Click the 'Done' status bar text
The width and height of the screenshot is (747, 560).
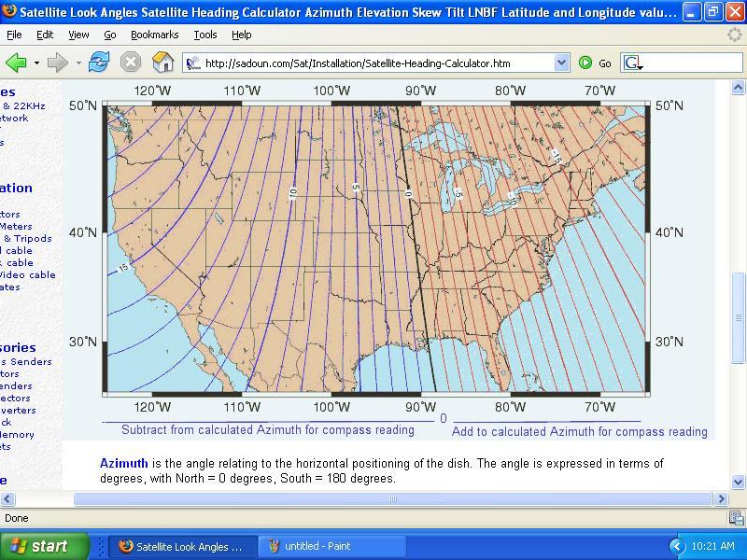16,518
